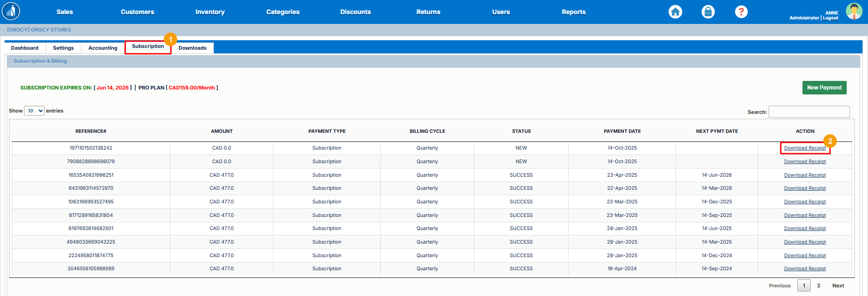This screenshot has width=868, height=296.
Task: Open the Accounting tab
Action: click(103, 48)
